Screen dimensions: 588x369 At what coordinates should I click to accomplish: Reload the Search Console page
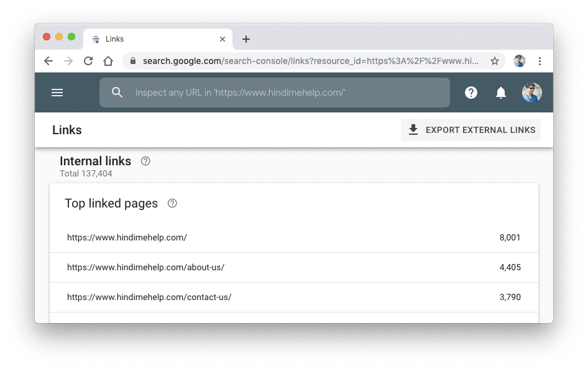(88, 61)
